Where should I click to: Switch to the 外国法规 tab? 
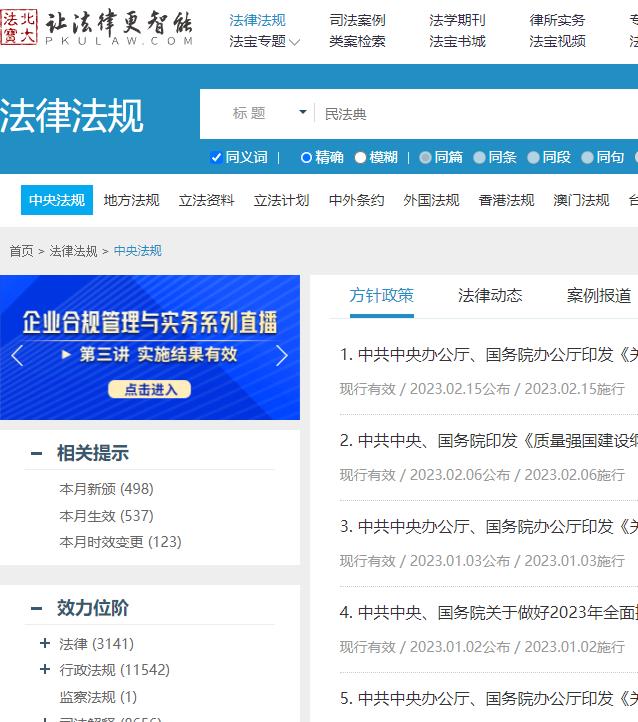(x=431, y=200)
